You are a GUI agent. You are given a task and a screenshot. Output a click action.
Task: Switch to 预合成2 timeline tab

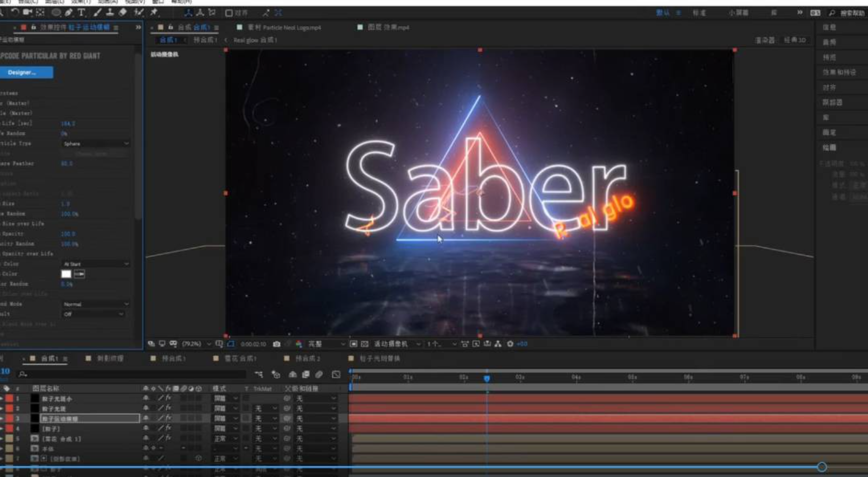pyautogui.click(x=308, y=359)
